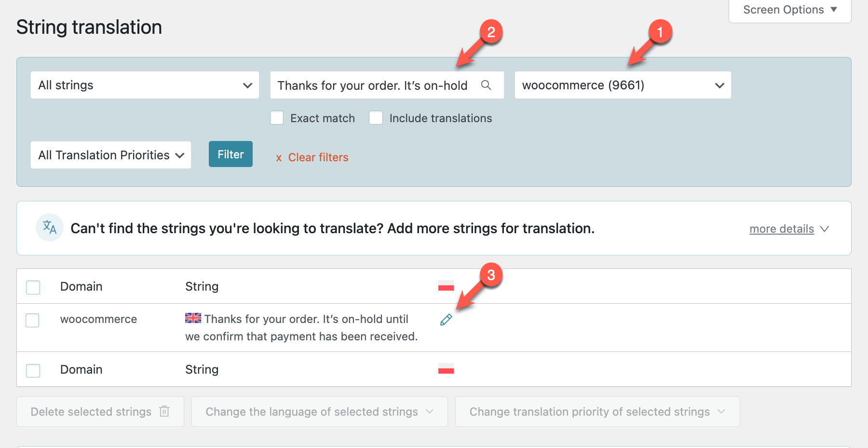Expand the All Translation Priorities dropdown
868x448 pixels.
111,155
